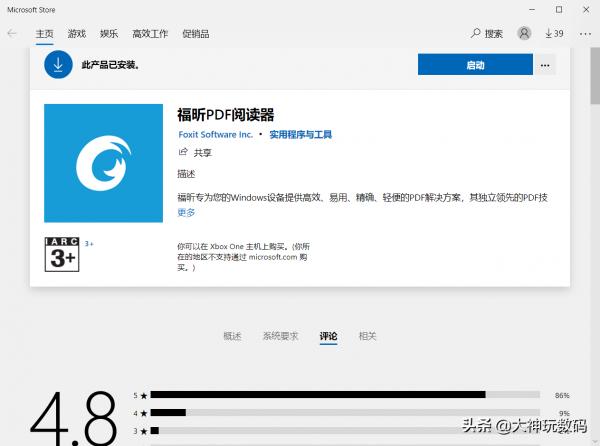Launch the app with 启动 button
This screenshot has height=446, width=600.
point(475,65)
